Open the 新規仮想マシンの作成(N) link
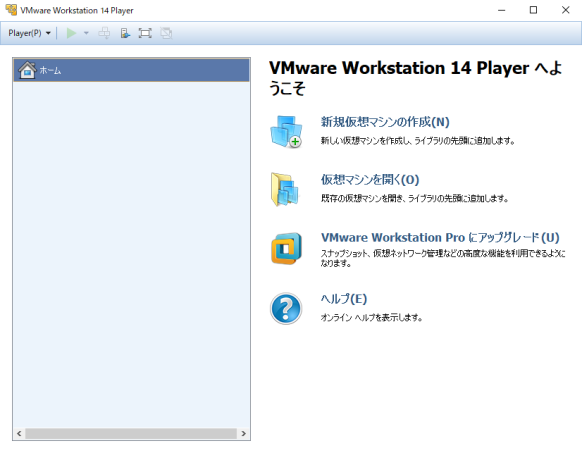Viewport: 582px width, 453px height. pyautogui.click(x=385, y=122)
